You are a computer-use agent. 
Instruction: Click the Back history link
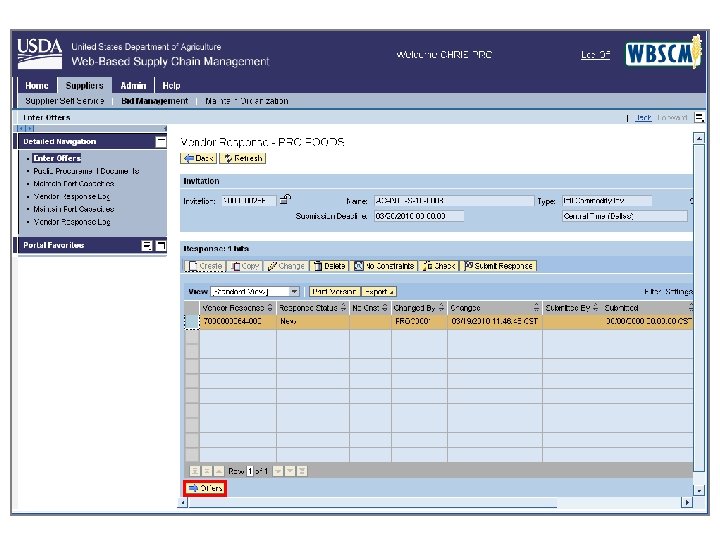tap(643, 118)
